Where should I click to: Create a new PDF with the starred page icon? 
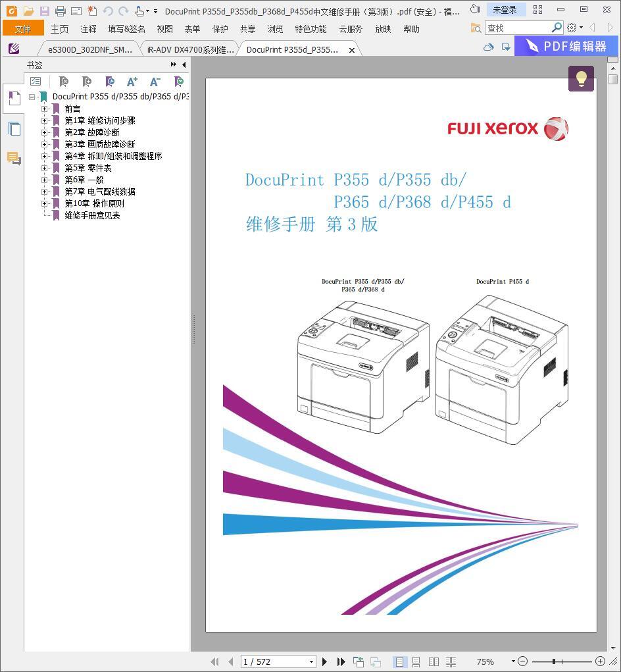tap(92, 11)
